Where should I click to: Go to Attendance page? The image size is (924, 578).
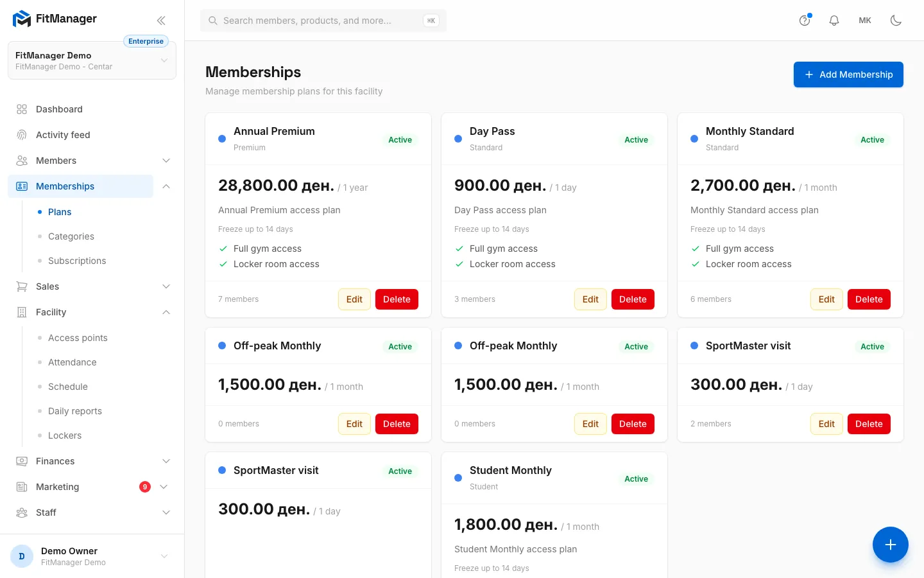pyautogui.click(x=73, y=362)
